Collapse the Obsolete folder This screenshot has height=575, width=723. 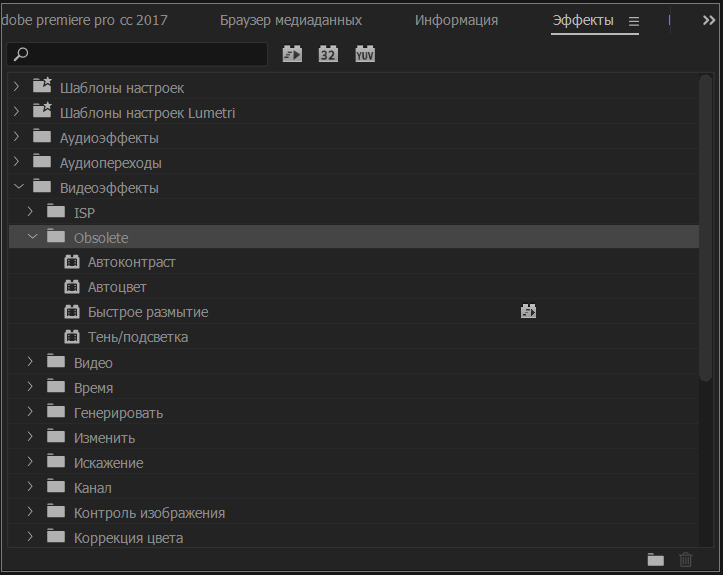point(33,237)
